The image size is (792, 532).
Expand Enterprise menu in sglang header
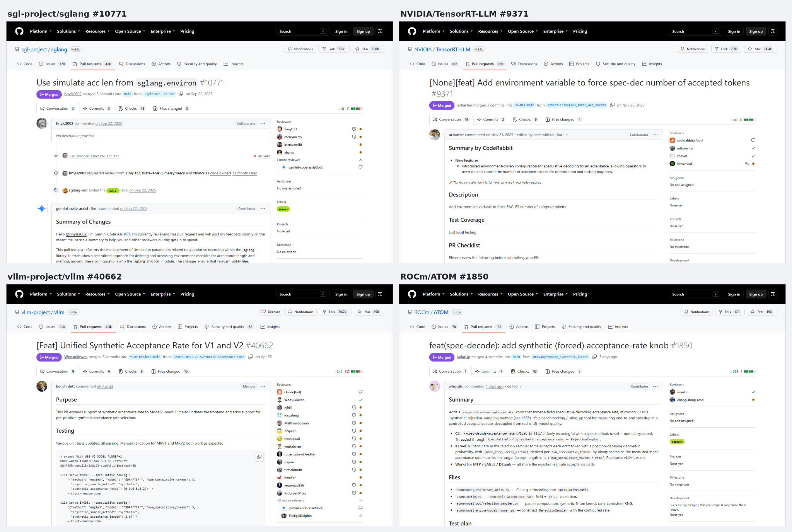click(163, 31)
